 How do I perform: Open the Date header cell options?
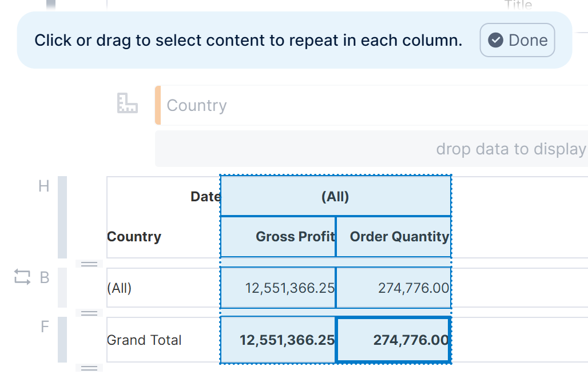coord(206,196)
